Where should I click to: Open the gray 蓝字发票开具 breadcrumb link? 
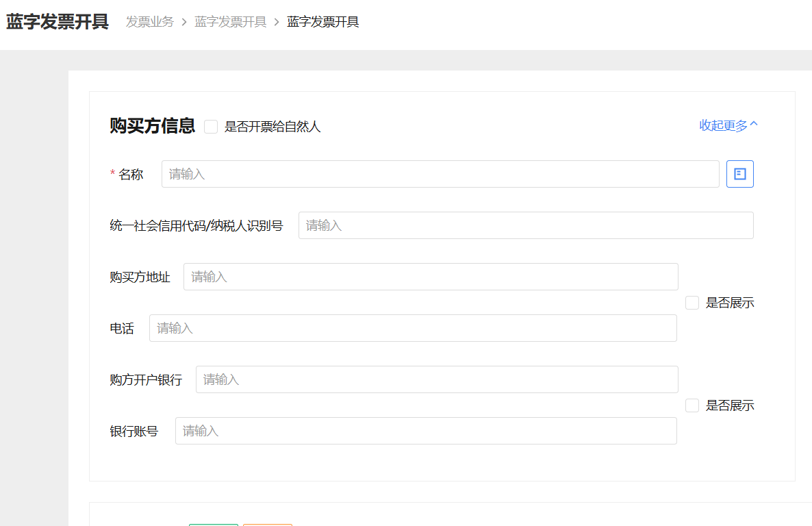point(231,22)
